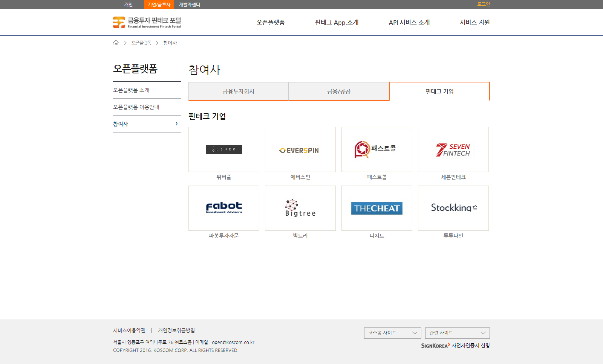
Task: Click the 로그인 link
Action: [483, 4]
